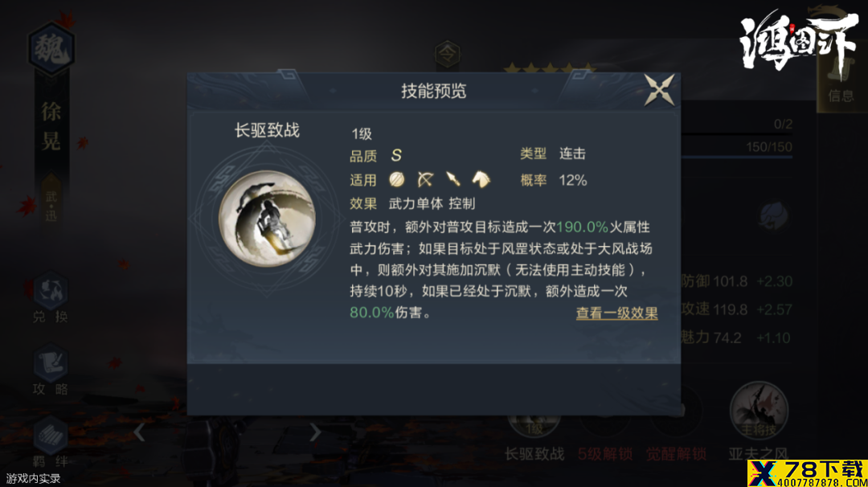The height and width of the screenshot is (487, 868).
Task: Select the cavalry horse troop icon
Action: 481,179
